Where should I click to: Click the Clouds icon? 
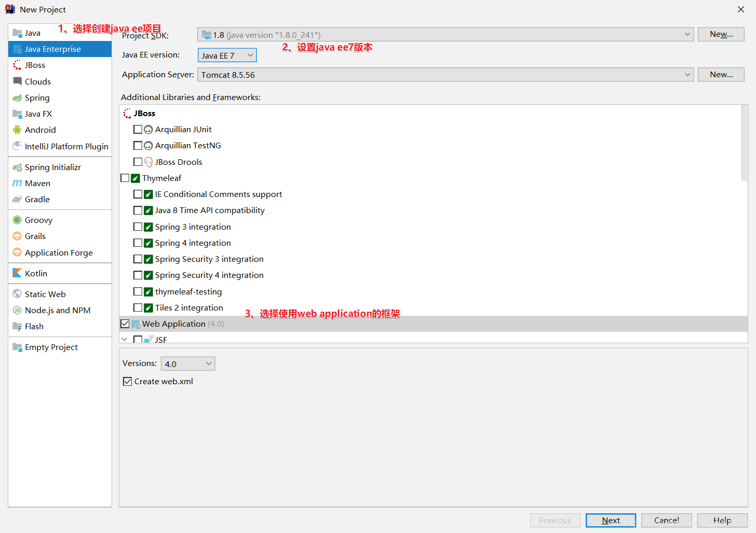pyautogui.click(x=17, y=81)
